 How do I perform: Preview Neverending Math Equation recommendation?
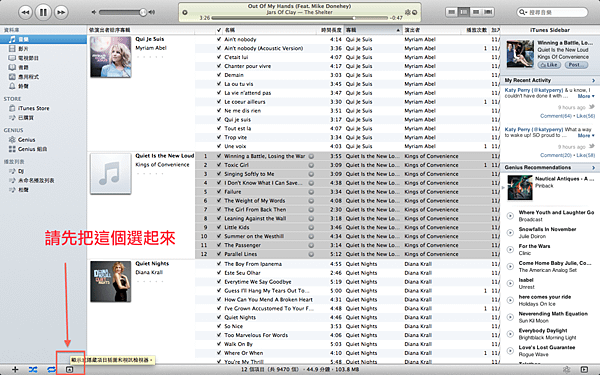pos(510,317)
